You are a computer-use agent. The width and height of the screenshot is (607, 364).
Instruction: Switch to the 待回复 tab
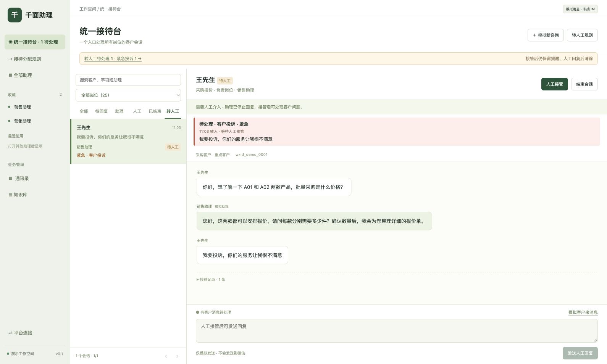coord(102,111)
